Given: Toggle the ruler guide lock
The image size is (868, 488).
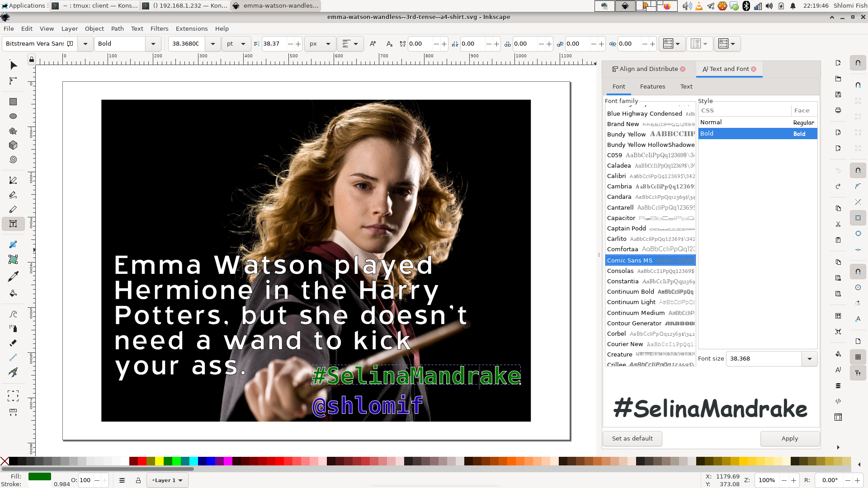Looking at the screenshot, I should (31, 59).
